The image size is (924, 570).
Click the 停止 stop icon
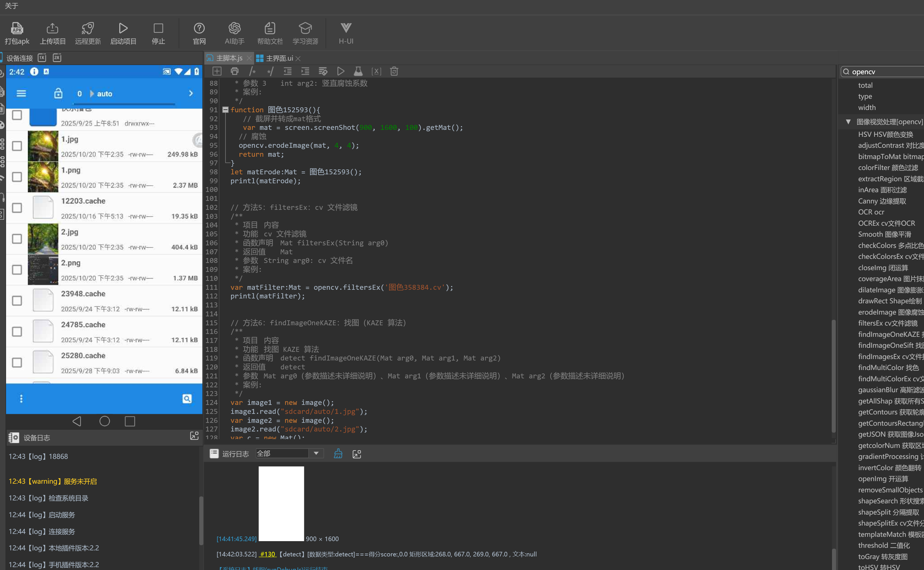click(x=158, y=28)
